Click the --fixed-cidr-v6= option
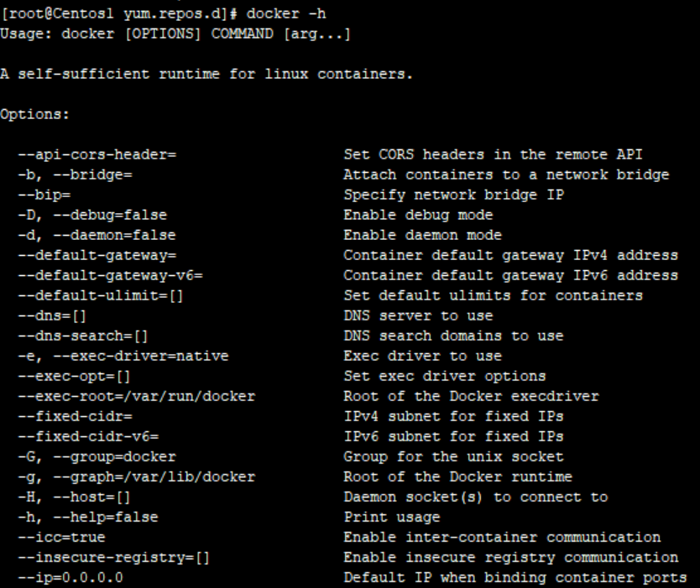Screen dimensions: 700x588 click(x=80, y=436)
